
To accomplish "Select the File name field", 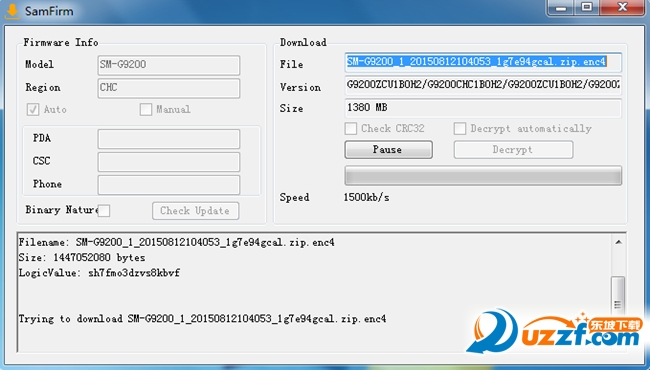I will point(483,62).
